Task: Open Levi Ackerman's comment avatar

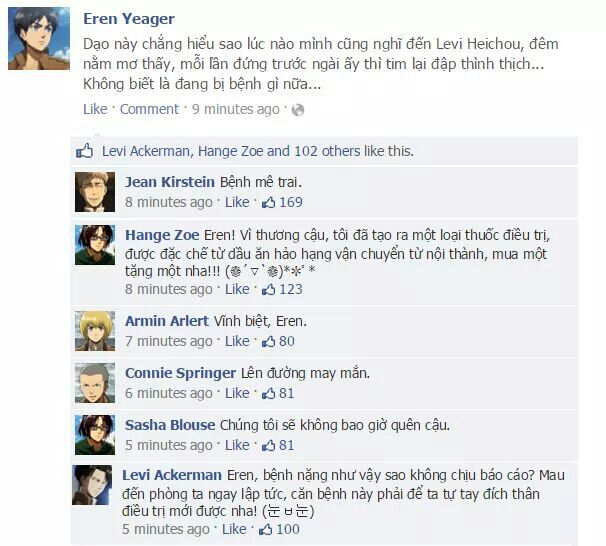Action: coord(92,485)
